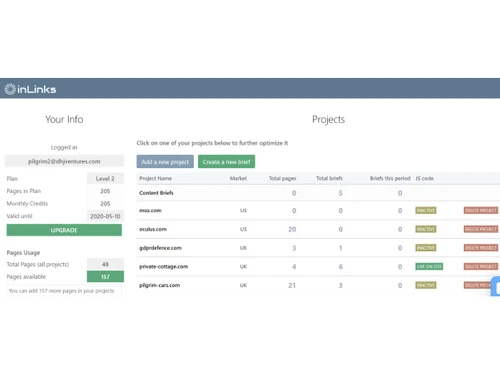Click the logged-in email pilgrim2@dhjventures.com

tap(64, 161)
